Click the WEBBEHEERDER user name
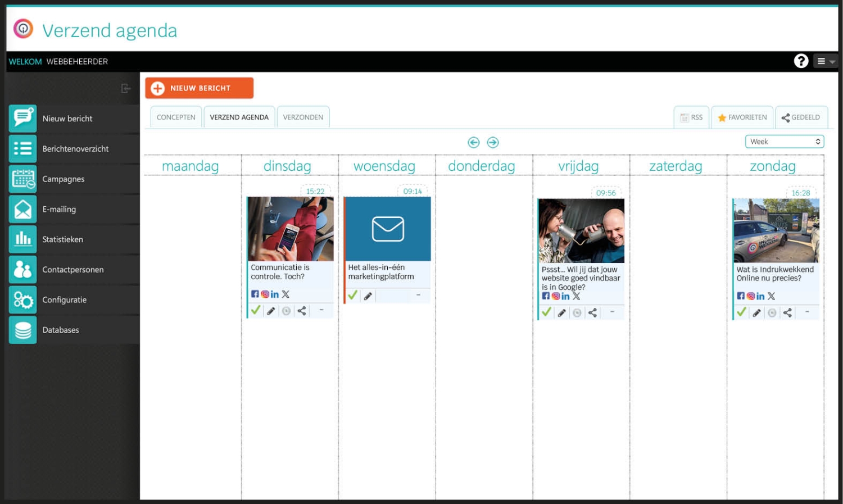This screenshot has width=843, height=504. [x=77, y=62]
